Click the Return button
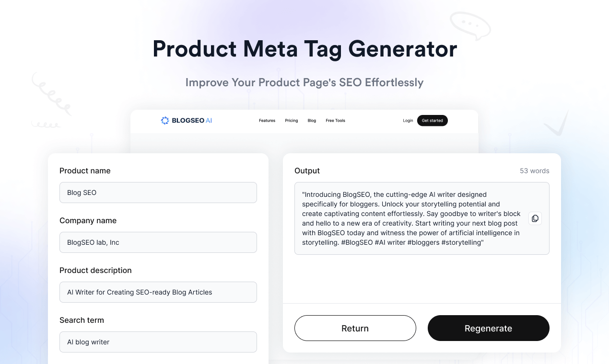 click(x=355, y=328)
